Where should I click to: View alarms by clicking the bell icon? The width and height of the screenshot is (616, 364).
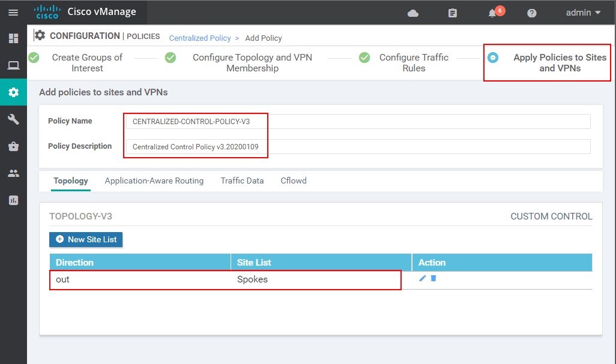(x=491, y=13)
